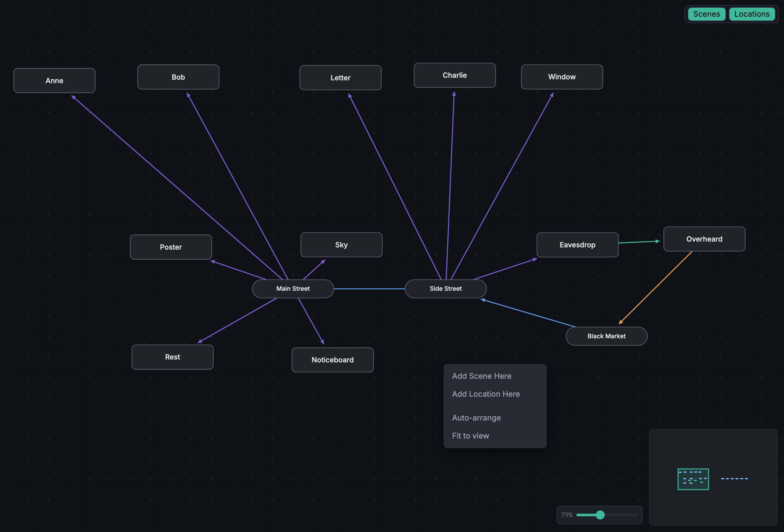Select the Window scene node
The width and height of the screenshot is (784, 532).
coord(562,77)
